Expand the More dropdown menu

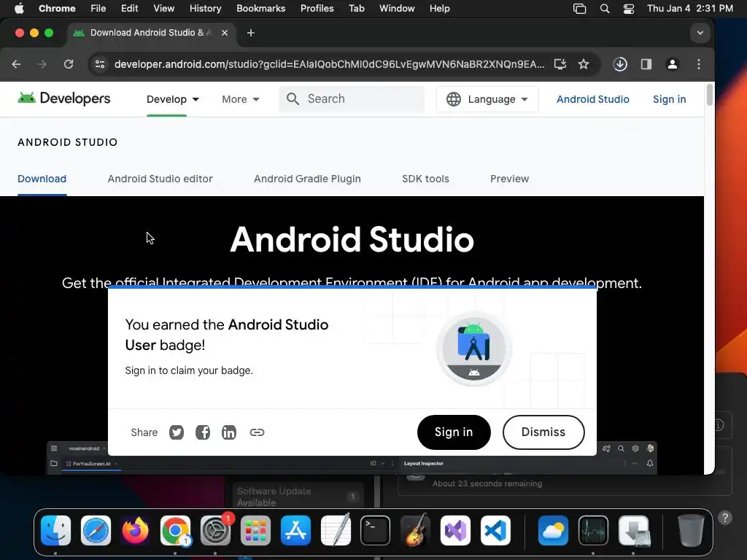[x=241, y=99]
